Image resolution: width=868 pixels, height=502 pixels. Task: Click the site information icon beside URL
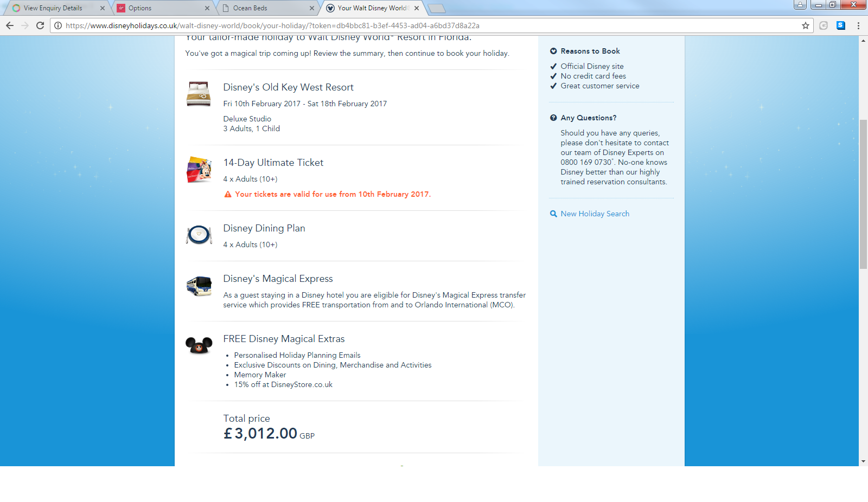pyautogui.click(x=58, y=25)
